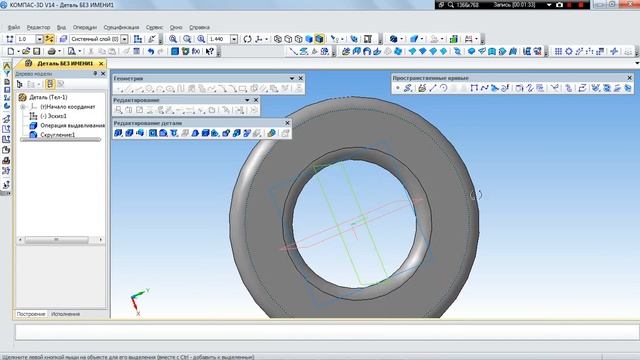The image size is (640, 360).
Task: Toggle highlighted snap mode button
Action: 49,39
